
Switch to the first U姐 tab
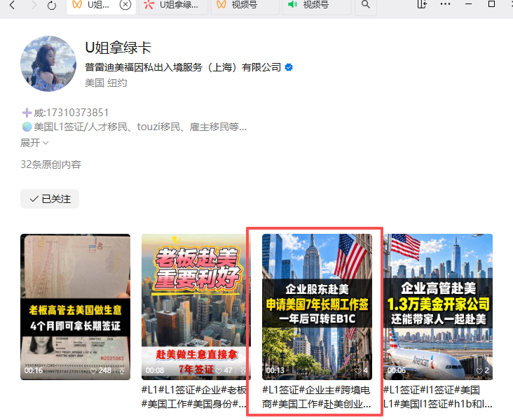coord(101,6)
